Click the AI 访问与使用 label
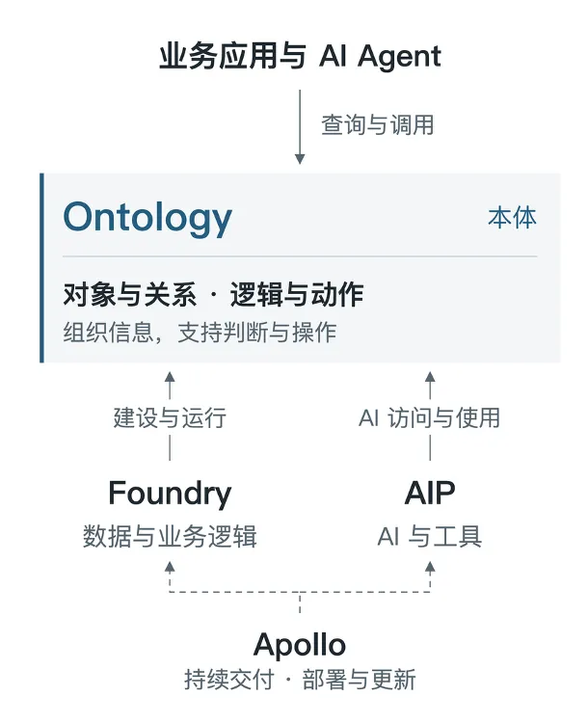This screenshot has width=588, height=723. [429, 417]
